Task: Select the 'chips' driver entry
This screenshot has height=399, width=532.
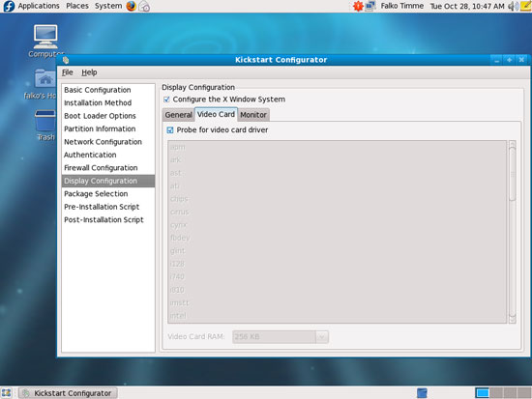Action: [337, 199]
